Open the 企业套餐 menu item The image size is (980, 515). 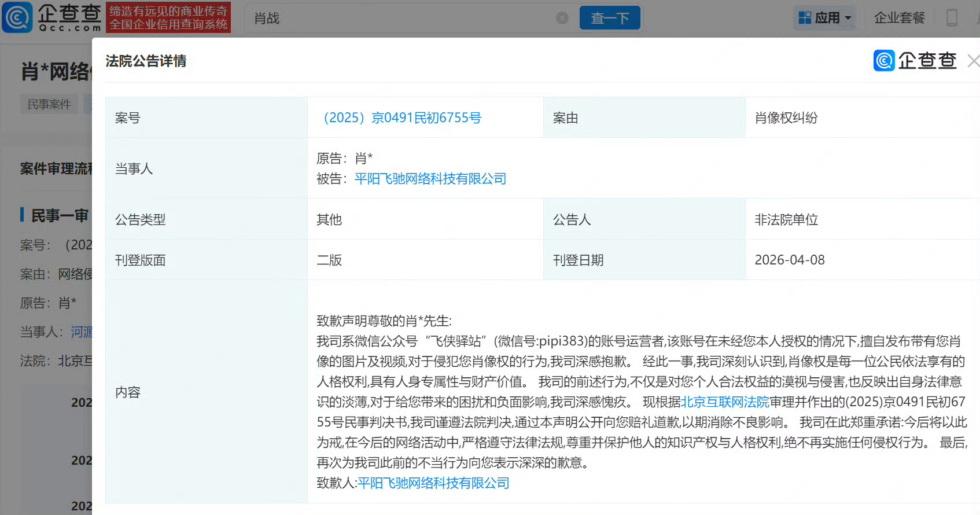click(900, 18)
